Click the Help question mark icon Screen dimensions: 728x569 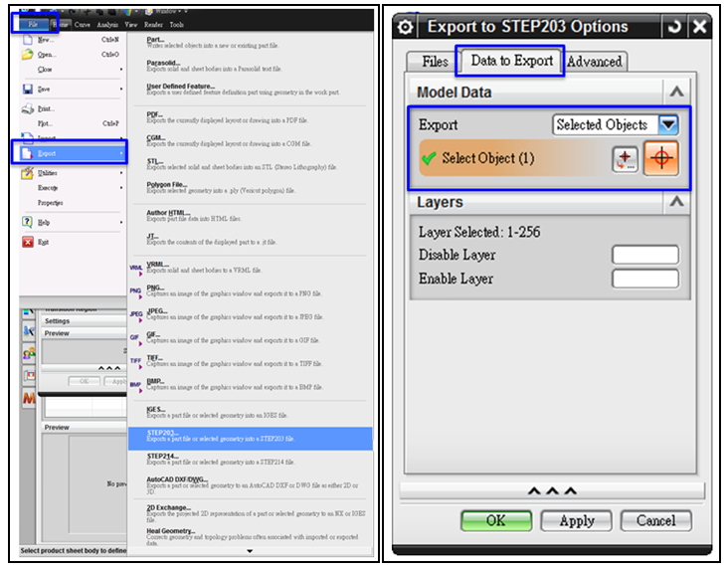pyautogui.click(x=27, y=223)
